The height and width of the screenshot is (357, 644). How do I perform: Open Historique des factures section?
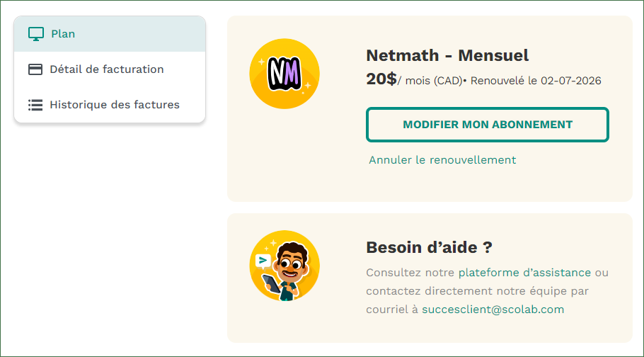pos(115,104)
